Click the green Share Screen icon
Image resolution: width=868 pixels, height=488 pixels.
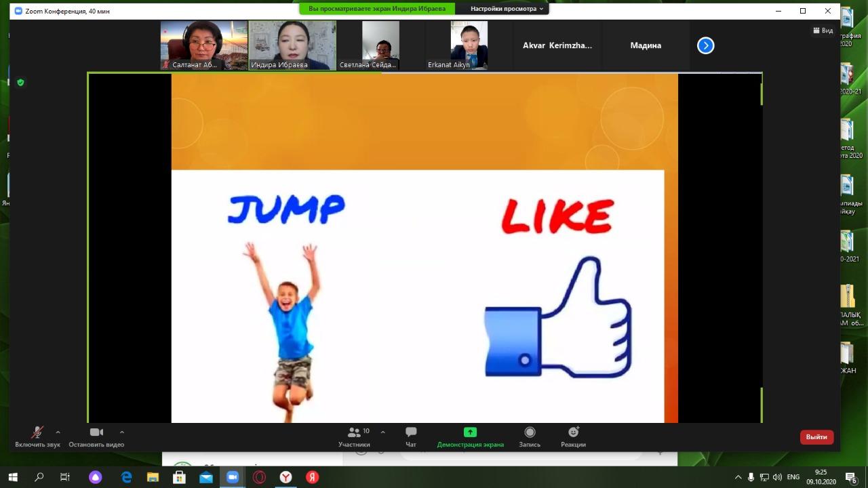click(x=470, y=432)
